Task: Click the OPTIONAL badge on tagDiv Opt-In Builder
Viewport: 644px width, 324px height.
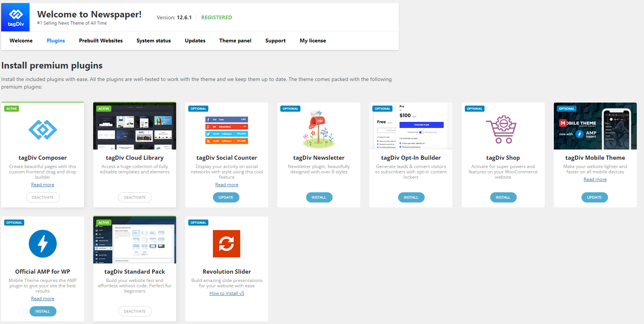Action: 382,109
